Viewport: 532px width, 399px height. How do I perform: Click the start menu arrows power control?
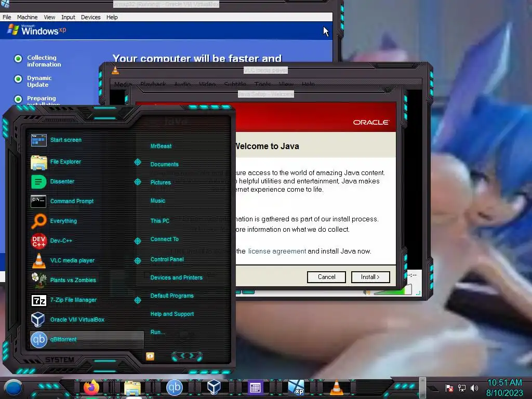[x=187, y=356]
